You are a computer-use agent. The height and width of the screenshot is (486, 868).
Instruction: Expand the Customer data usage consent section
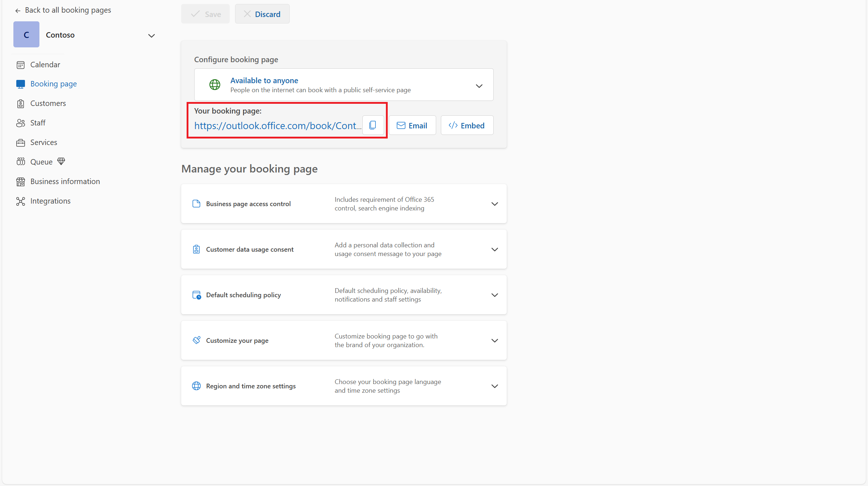(x=494, y=249)
